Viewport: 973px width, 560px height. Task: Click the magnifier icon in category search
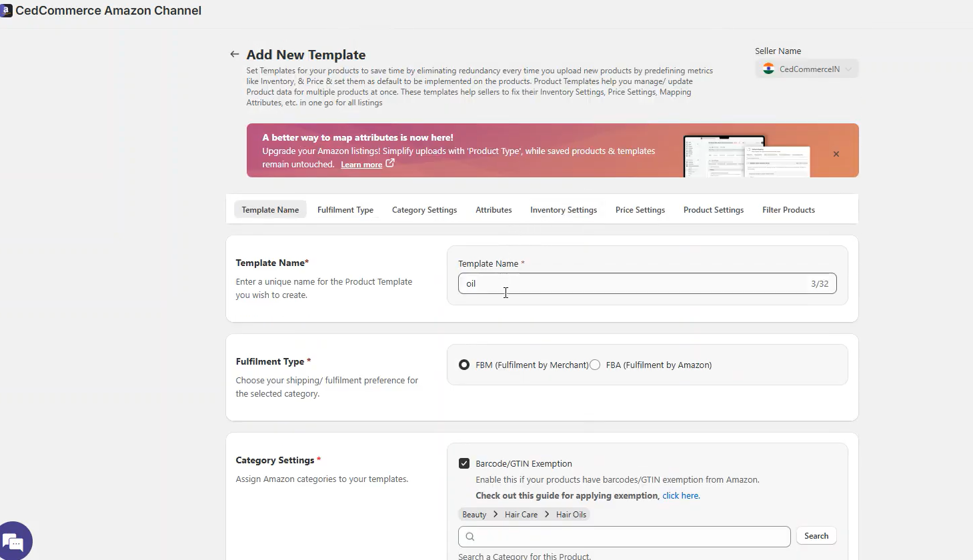point(470,536)
